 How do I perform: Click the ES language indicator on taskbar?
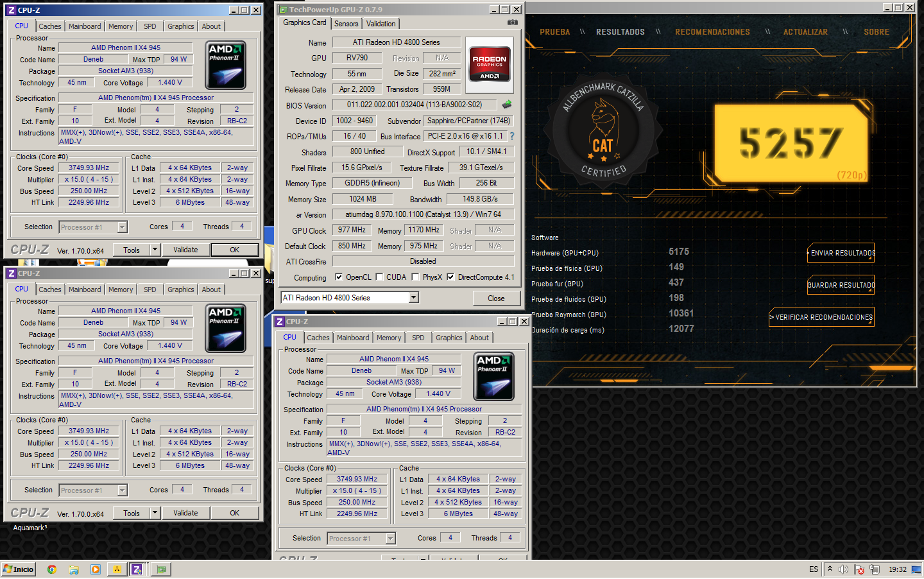[814, 569]
